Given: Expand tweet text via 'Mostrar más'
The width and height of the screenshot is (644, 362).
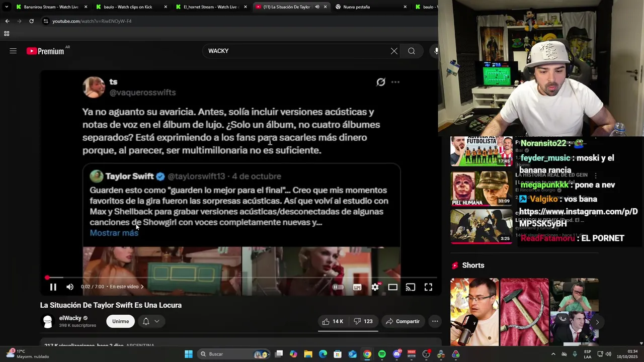Looking at the screenshot, I should (114, 233).
